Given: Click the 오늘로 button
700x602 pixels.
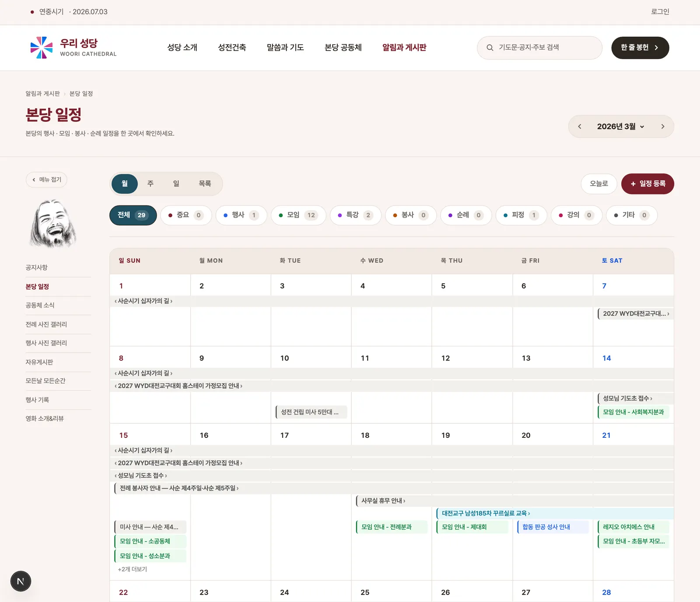Looking at the screenshot, I should (599, 184).
